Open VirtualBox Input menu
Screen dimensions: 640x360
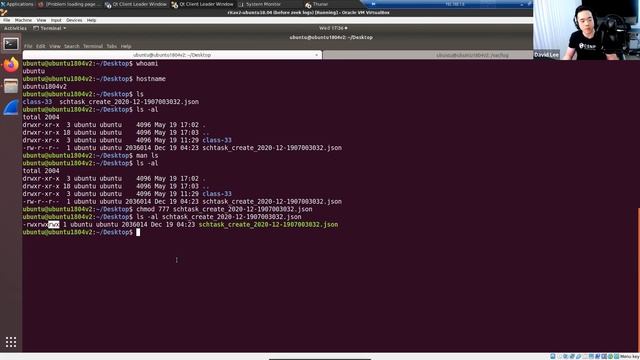click(x=56, y=20)
